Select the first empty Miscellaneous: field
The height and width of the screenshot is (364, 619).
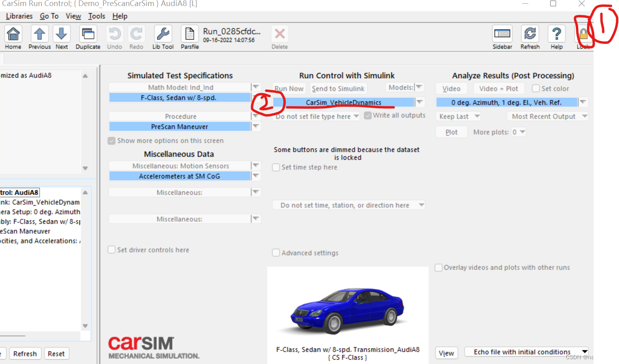click(x=180, y=192)
